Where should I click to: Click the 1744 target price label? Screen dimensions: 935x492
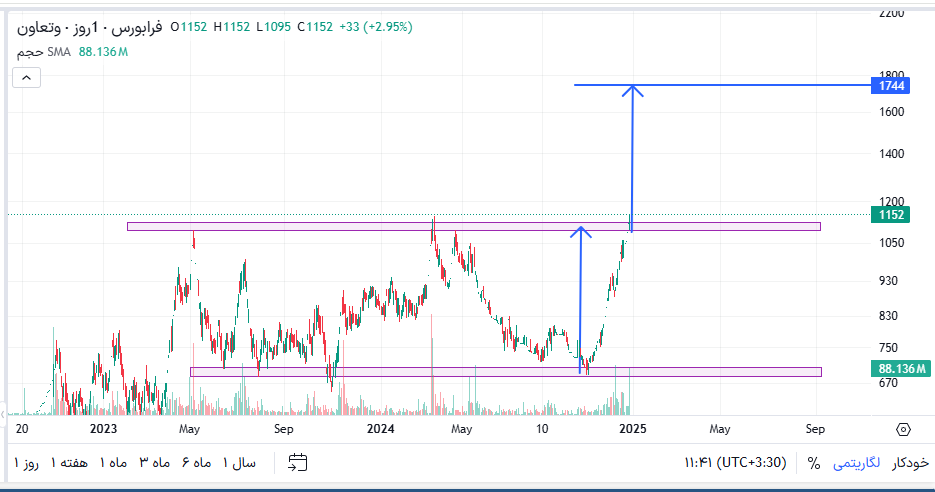pyautogui.click(x=891, y=86)
